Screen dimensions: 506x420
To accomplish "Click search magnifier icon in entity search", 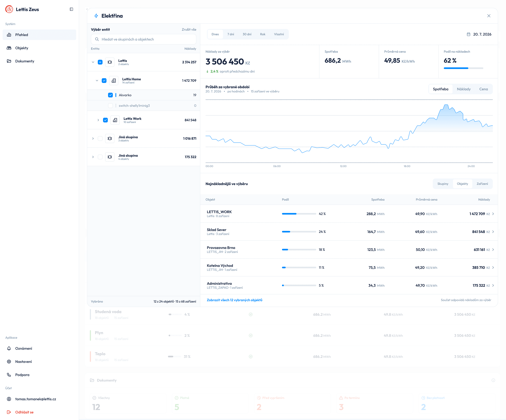I will point(97,39).
